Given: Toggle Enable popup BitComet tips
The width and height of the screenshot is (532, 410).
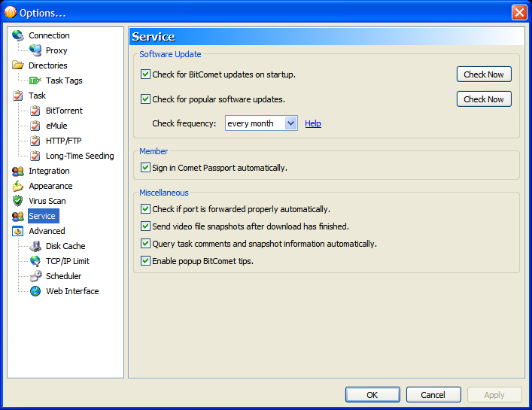Looking at the screenshot, I should click(x=145, y=261).
